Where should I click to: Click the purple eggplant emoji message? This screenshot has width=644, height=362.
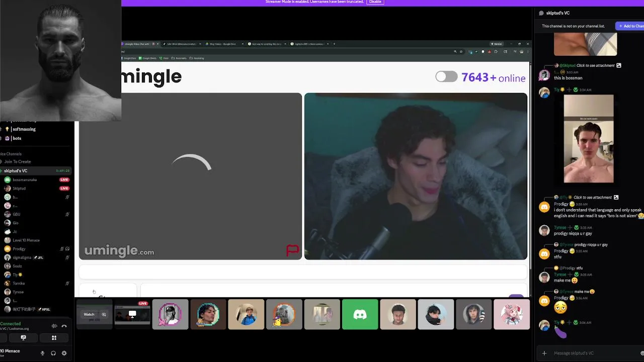(560, 332)
